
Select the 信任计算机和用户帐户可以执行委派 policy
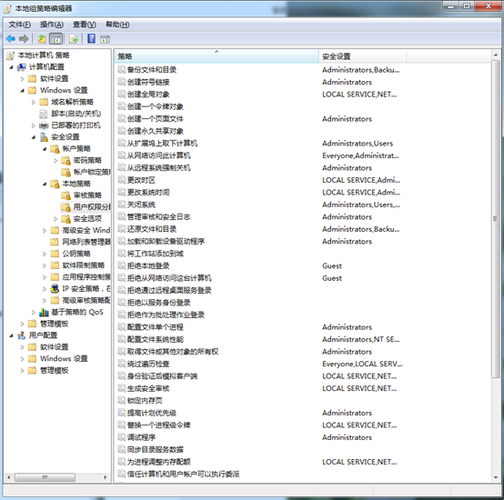(183, 474)
